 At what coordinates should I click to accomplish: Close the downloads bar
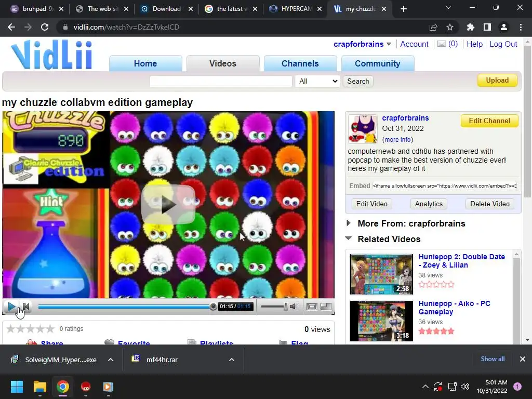click(523, 359)
